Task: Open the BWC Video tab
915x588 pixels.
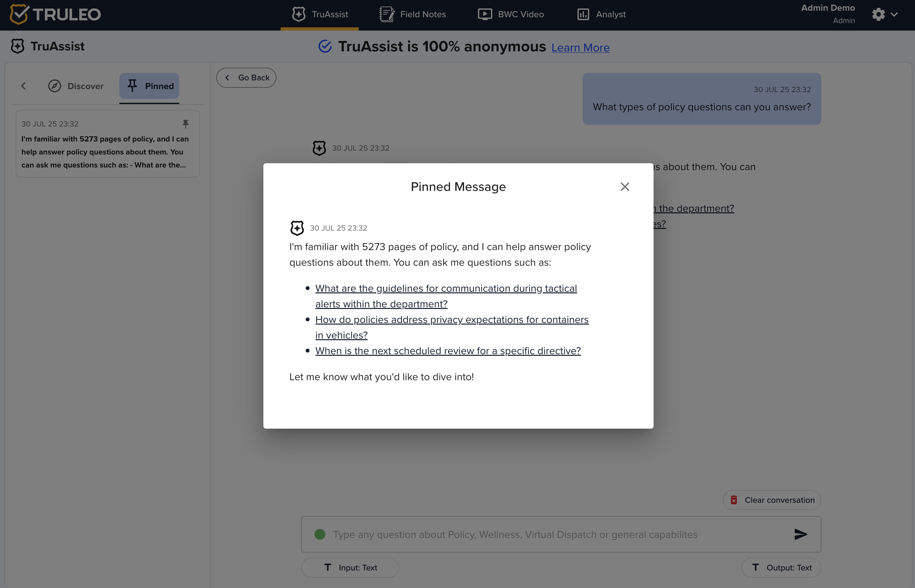Action: [x=511, y=15]
